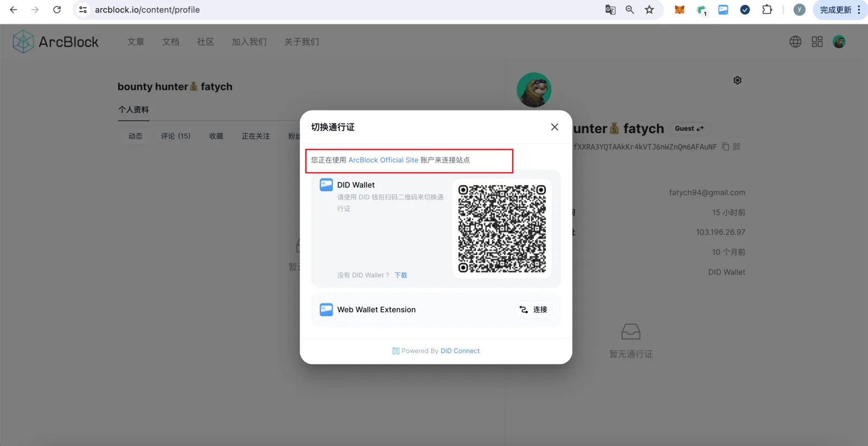Open the 关于我们 navigation item
This screenshot has width=868, height=446.
coord(302,42)
